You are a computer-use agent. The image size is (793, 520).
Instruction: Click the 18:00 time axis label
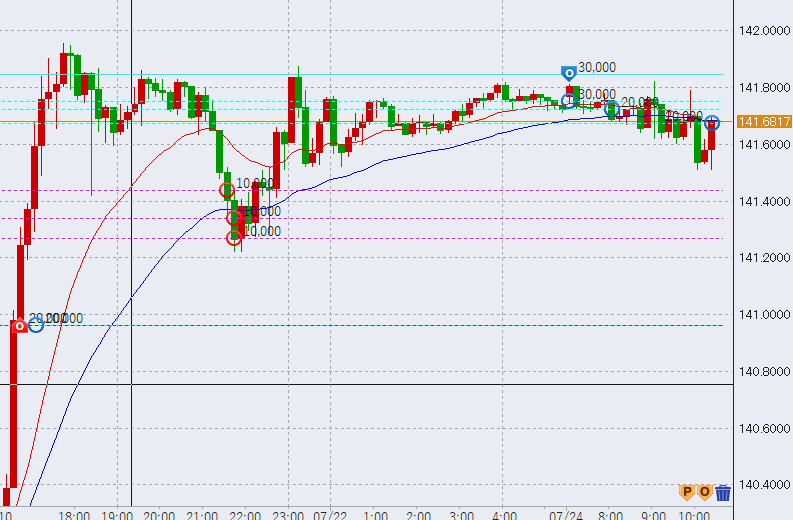point(74,513)
